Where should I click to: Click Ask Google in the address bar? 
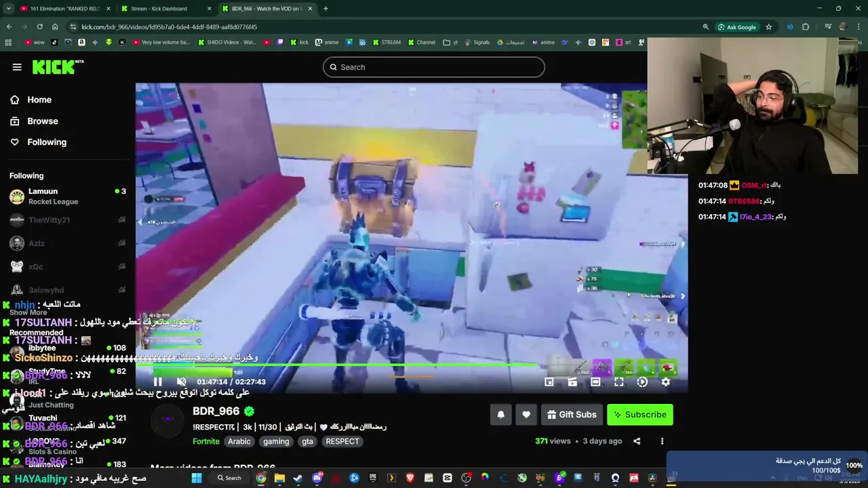[737, 26]
